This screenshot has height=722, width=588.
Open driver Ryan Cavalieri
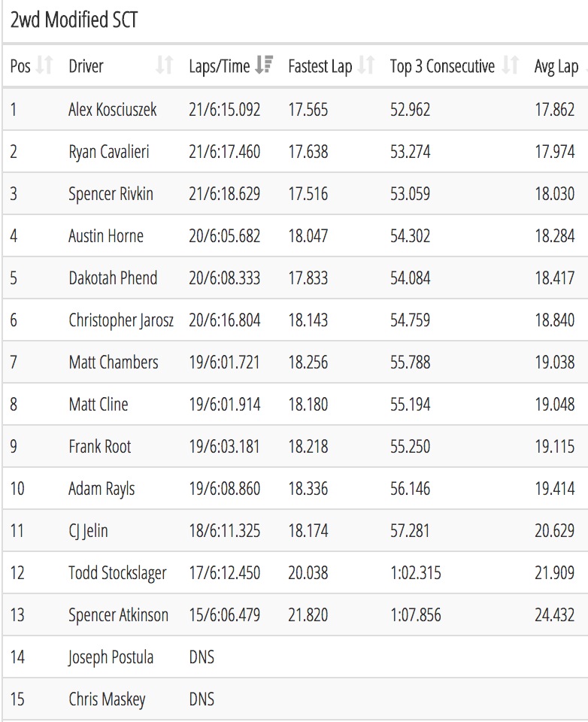[109, 152]
